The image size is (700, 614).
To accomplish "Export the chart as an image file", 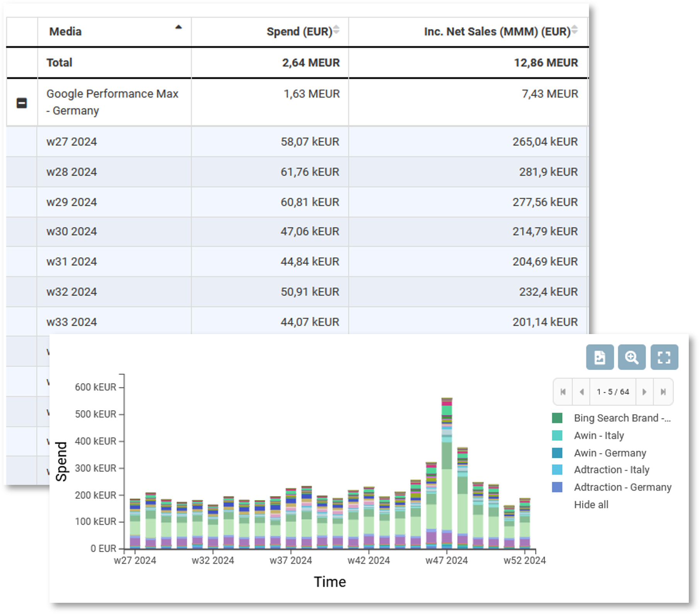I will (600, 357).
